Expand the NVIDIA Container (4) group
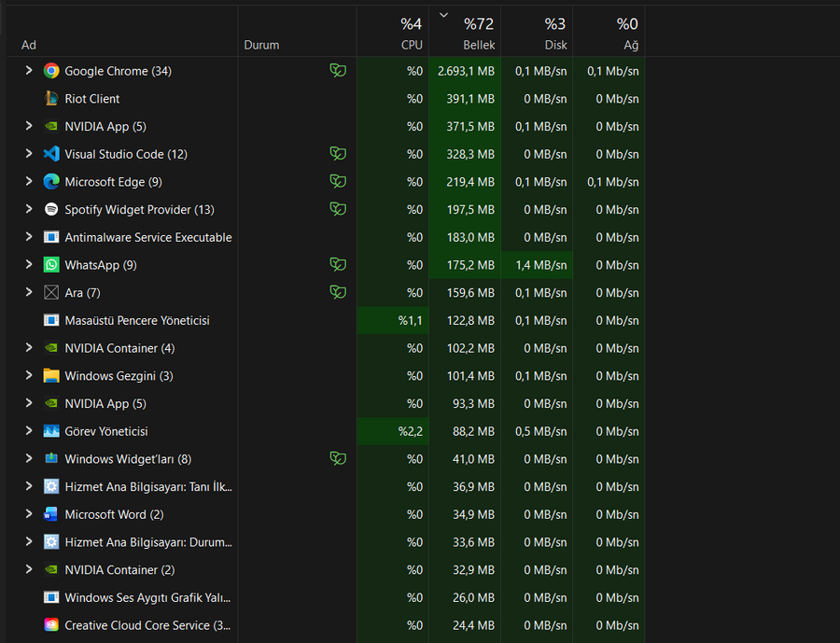840x643 pixels. tap(29, 347)
